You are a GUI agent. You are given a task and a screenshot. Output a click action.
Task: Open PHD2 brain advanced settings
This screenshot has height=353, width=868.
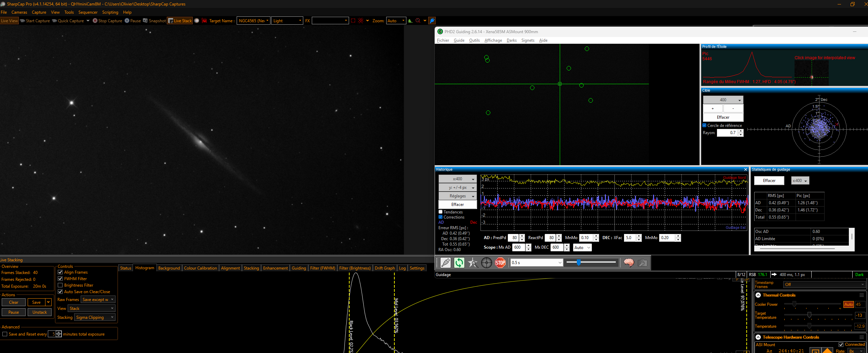tap(629, 262)
